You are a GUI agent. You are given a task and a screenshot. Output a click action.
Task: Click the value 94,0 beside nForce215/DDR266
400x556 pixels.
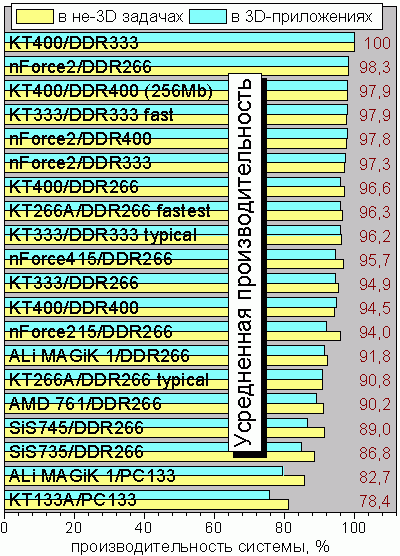(375, 333)
